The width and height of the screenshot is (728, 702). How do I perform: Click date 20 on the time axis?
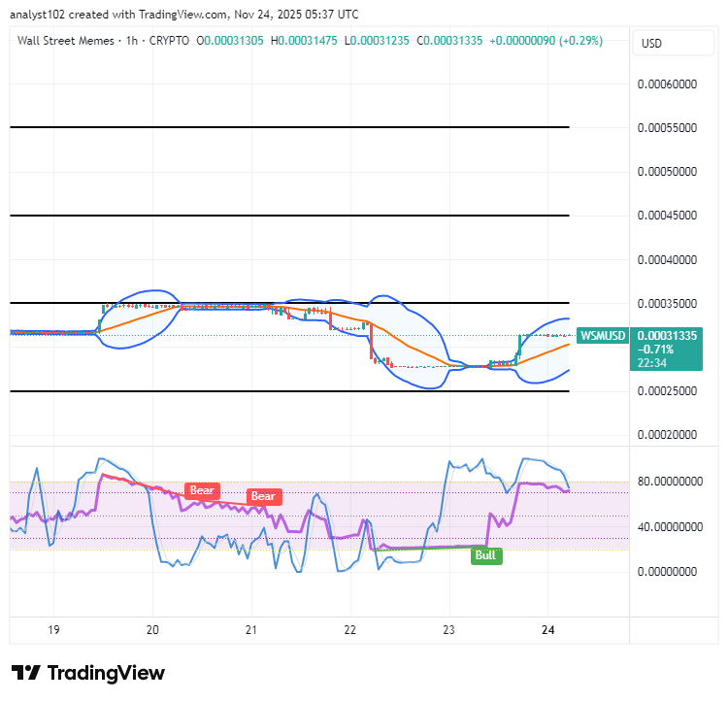(152, 630)
